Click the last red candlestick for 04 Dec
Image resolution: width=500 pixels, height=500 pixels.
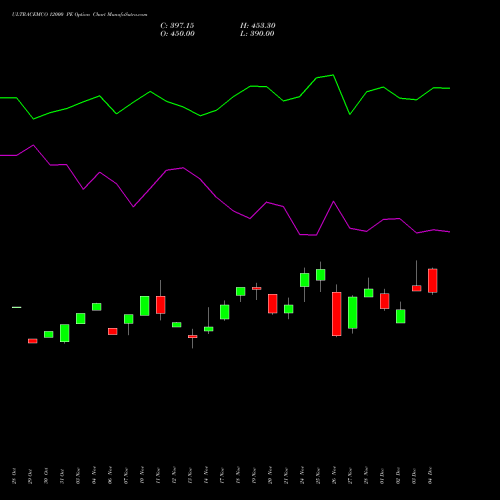(433, 281)
